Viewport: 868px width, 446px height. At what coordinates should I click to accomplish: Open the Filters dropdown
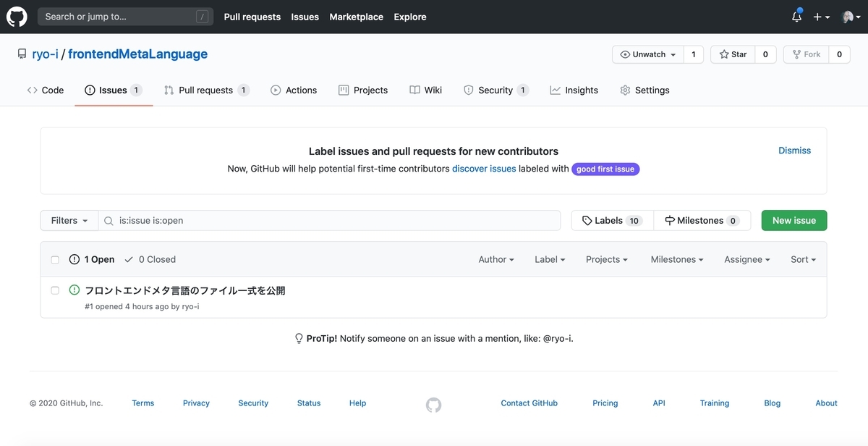[69, 221]
